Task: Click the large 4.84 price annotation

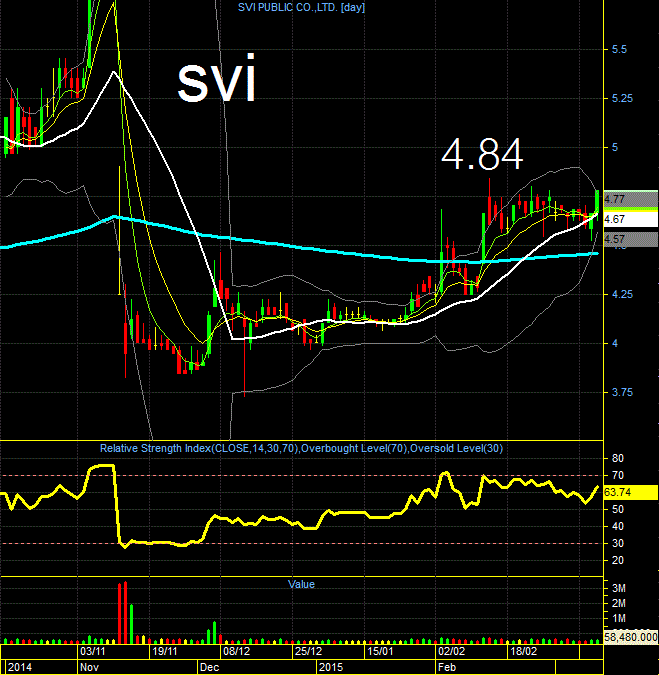Action: point(482,154)
